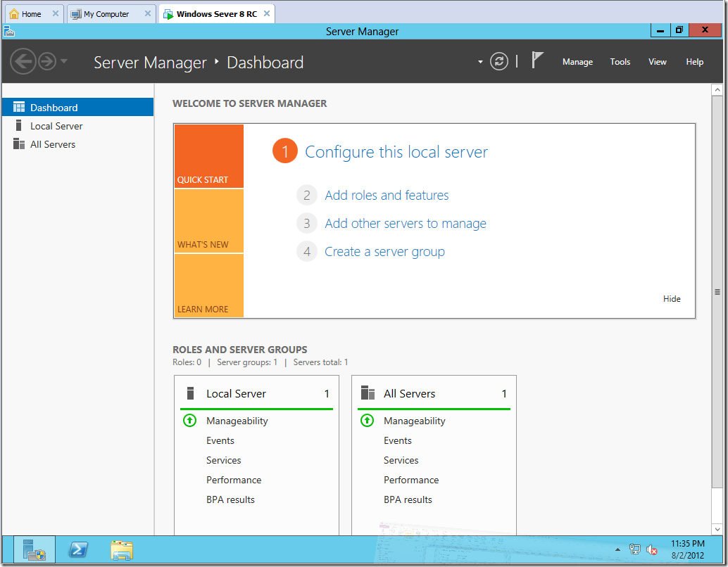Open the Tools menu
This screenshot has height=567, width=728.
point(620,62)
